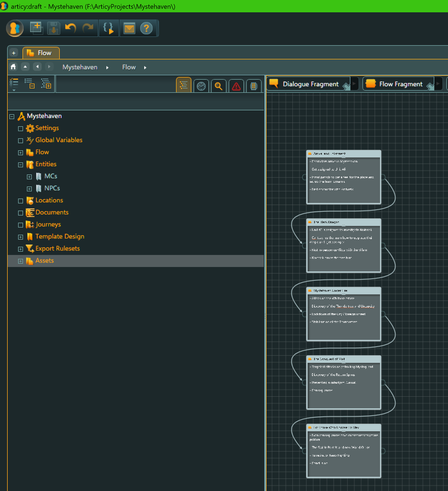Click input pin of first flow node
448x491 pixels.
click(304, 177)
